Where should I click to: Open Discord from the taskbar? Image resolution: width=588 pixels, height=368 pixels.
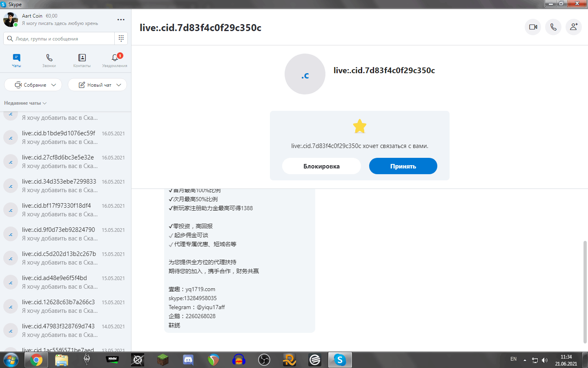(188, 360)
